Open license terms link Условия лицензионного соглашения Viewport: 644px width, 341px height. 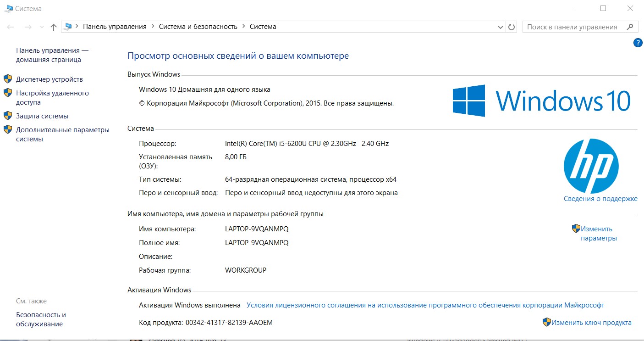pyautogui.click(x=425, y=305)
